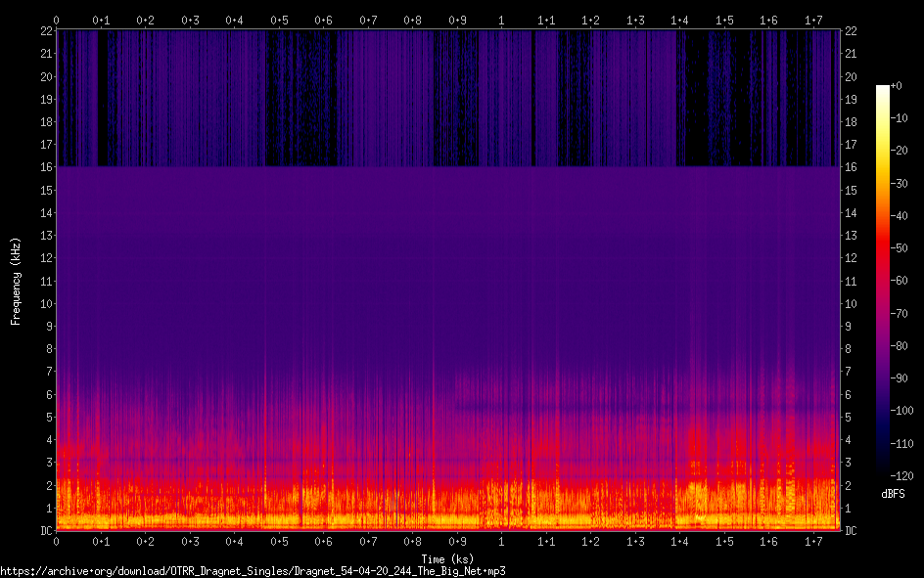The height and width of the screenshot is (578, 924).
Task: Click the 10 kHz tick on left axis
Action: point(46,304)
